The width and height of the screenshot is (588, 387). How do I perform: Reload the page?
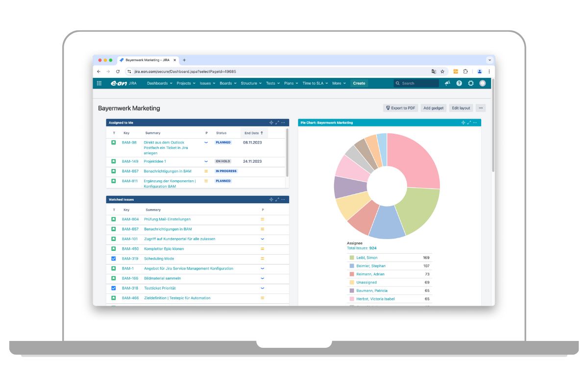point(118,72)
